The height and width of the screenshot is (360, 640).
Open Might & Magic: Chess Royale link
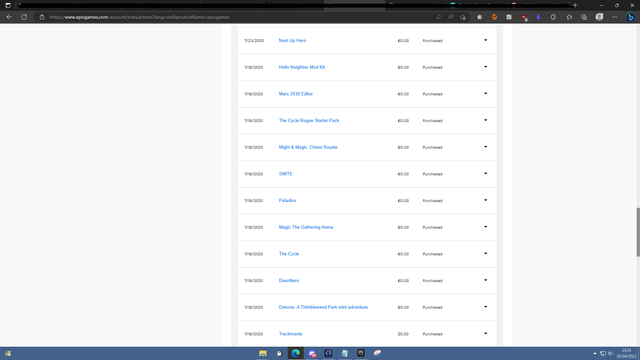point(308,147)
